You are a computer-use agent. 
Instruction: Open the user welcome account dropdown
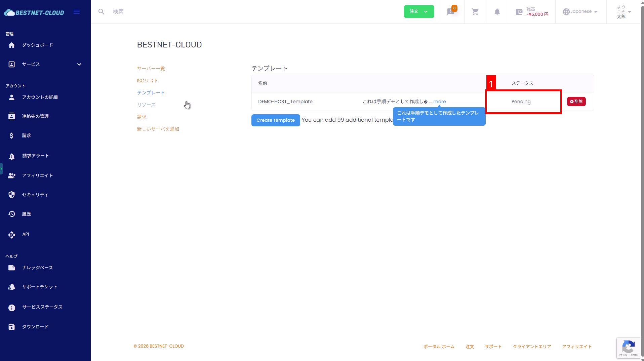(623, 11)
